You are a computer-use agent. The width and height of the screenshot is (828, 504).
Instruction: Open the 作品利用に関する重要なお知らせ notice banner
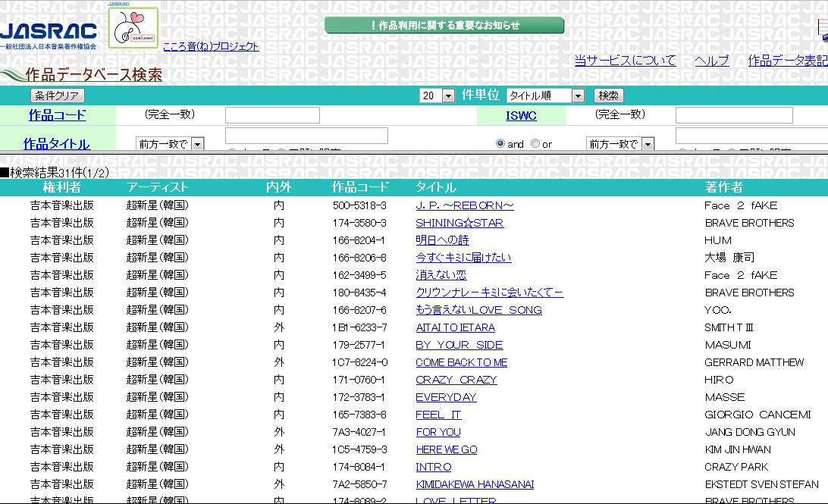[444, 25]
